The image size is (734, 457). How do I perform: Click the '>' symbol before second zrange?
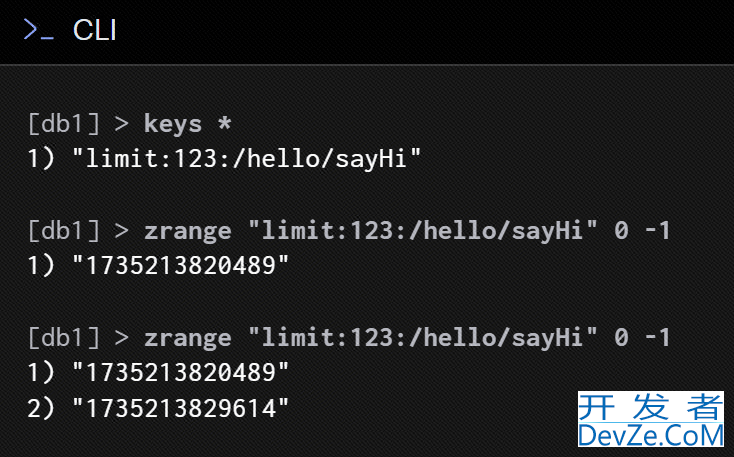tap(121, 338)
